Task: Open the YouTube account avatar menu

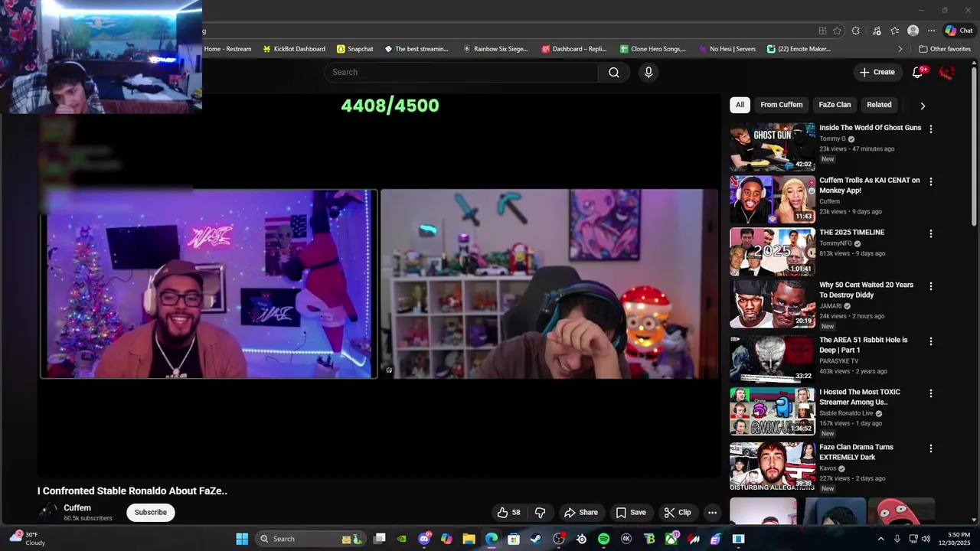Action: (947, 72)
